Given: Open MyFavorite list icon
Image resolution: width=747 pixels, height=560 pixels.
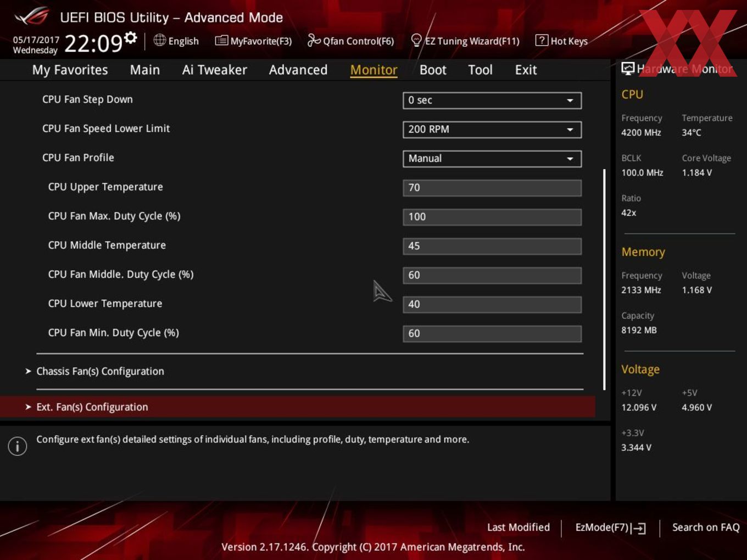Looking at the screenshot, I should pyautogui.click(x=221, y=41).
